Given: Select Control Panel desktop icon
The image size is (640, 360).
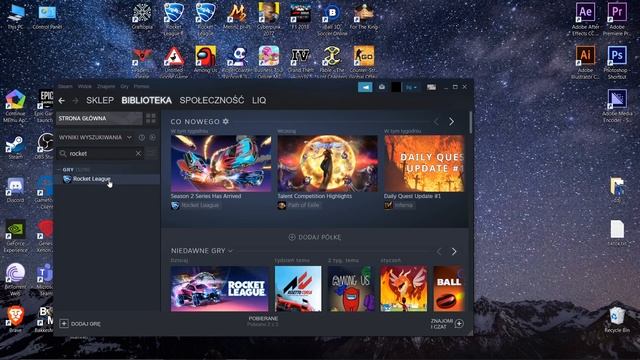Looking at the screenshot, I should click(47, 16).
